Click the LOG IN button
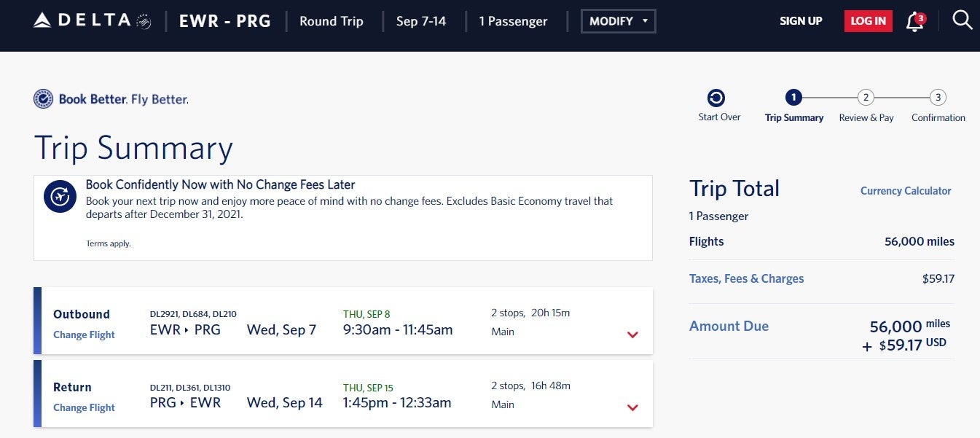This screenshot has height=438, width=980. (868, 21)
